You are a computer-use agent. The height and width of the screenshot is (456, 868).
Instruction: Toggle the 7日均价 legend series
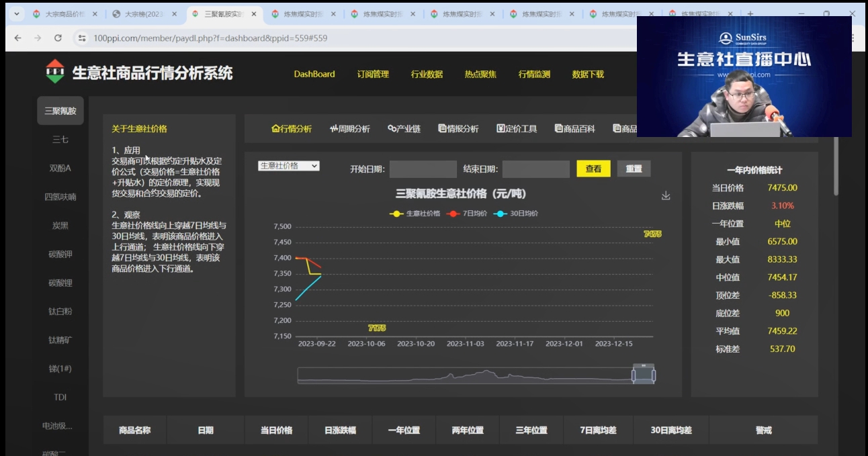pyautogui.click(x=466, y=214)
